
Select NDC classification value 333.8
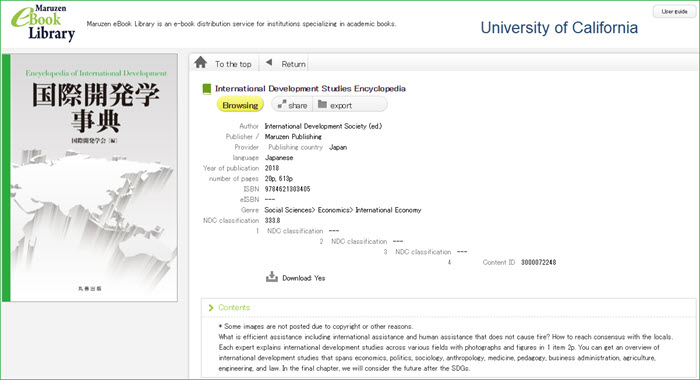pyautogui.click(x=272, y=220)
